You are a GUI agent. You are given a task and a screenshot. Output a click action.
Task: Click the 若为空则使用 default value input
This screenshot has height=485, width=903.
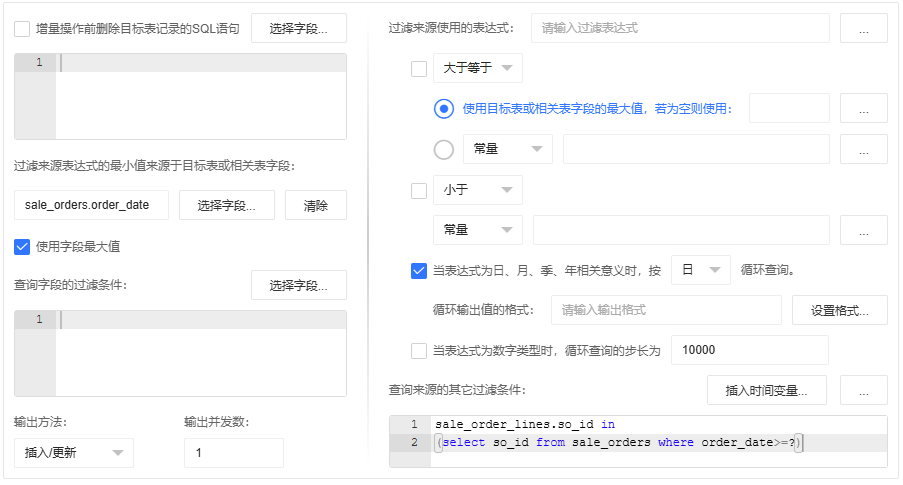pos(789,108)
